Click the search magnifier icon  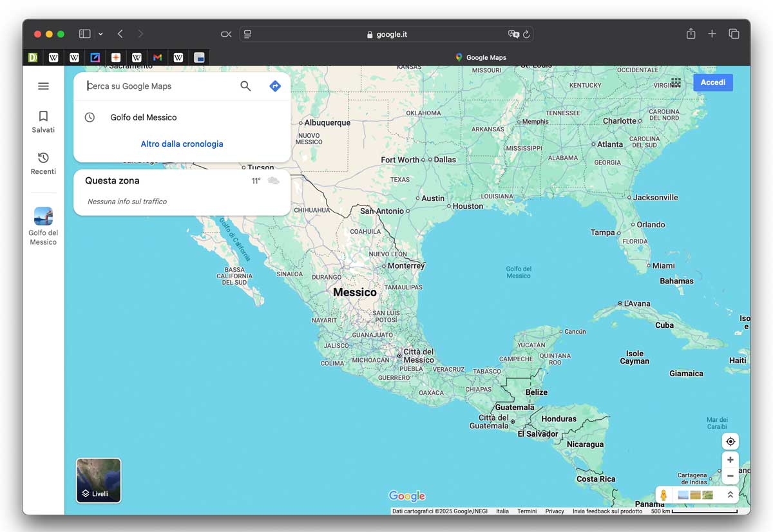coord(245,86)
